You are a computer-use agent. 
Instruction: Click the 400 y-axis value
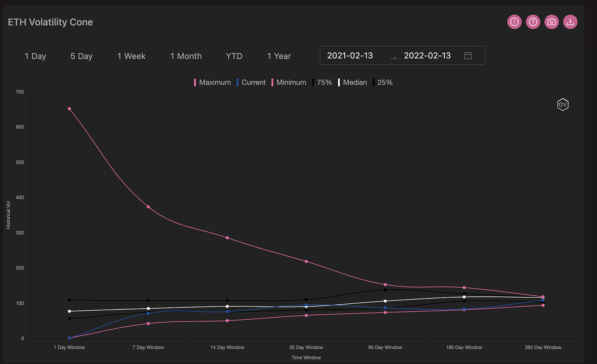point(20,198)
